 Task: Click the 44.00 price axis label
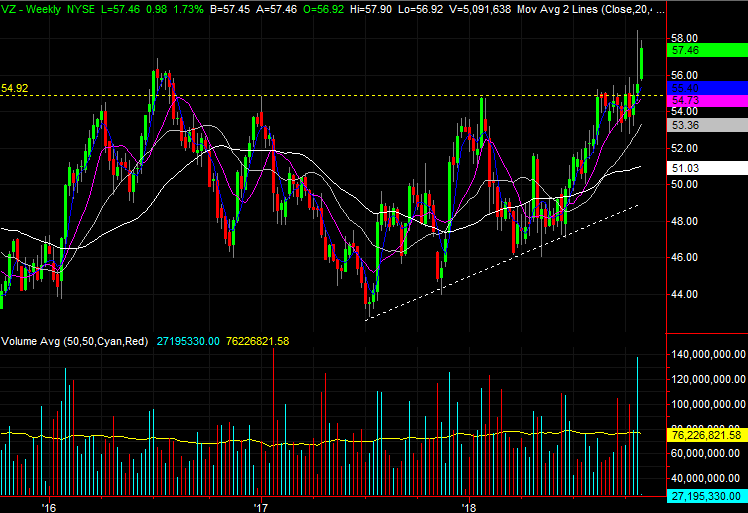[684, 294]
